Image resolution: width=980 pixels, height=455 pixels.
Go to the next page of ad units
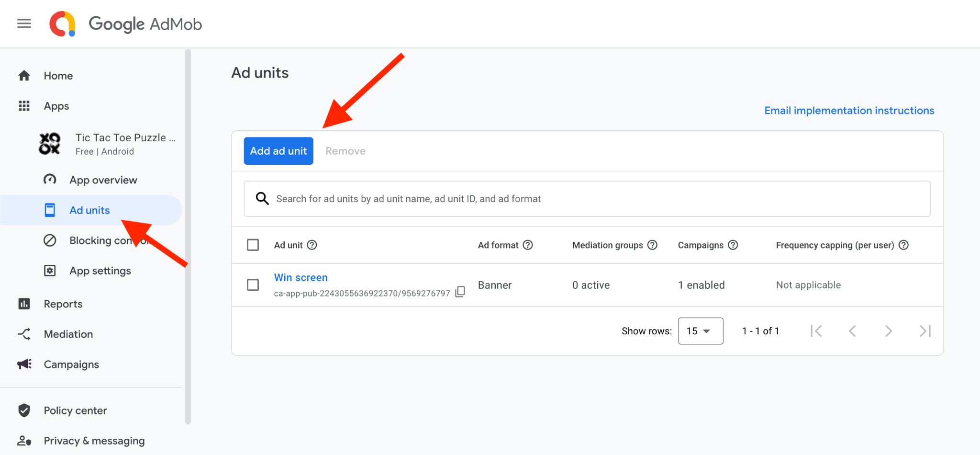coord(889,330)
